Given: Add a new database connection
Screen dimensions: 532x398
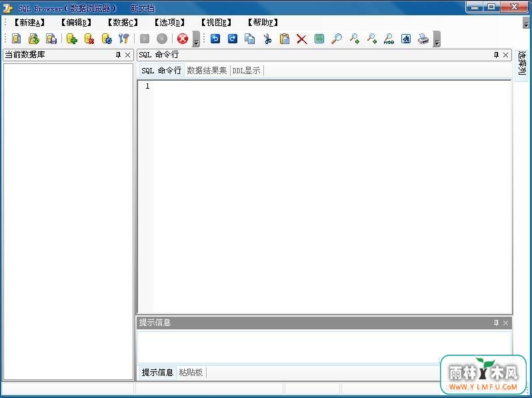Looking at the screenshot, I should coord(71,39).
